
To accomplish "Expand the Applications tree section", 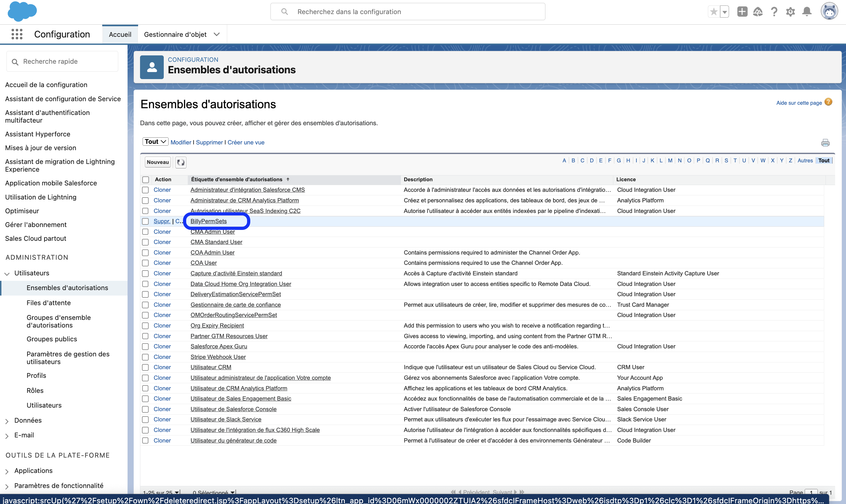I will pos(7,471).
